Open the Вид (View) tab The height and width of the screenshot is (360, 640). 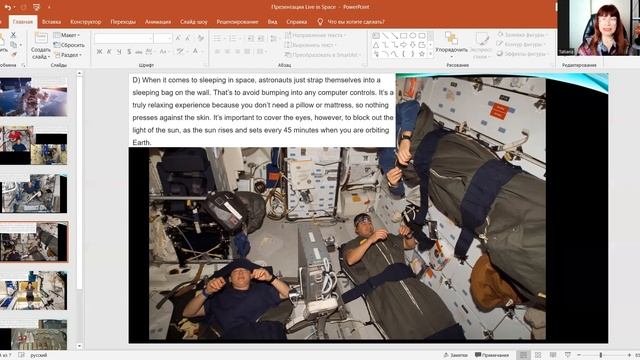pyautogui.click(x=272, y=22)
